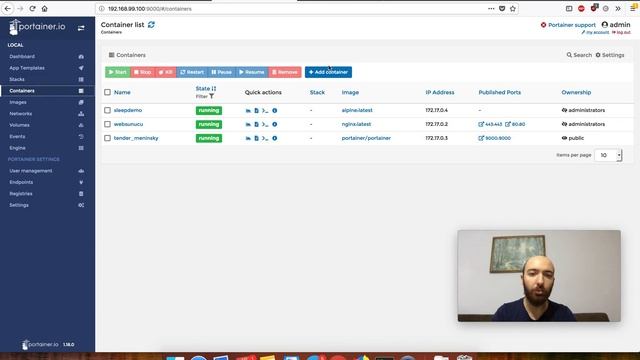The width and height of the screenshot is (640, 360).
Task: Tick the checkbox for tender_meninsky
Action: [x=107, y=138]
